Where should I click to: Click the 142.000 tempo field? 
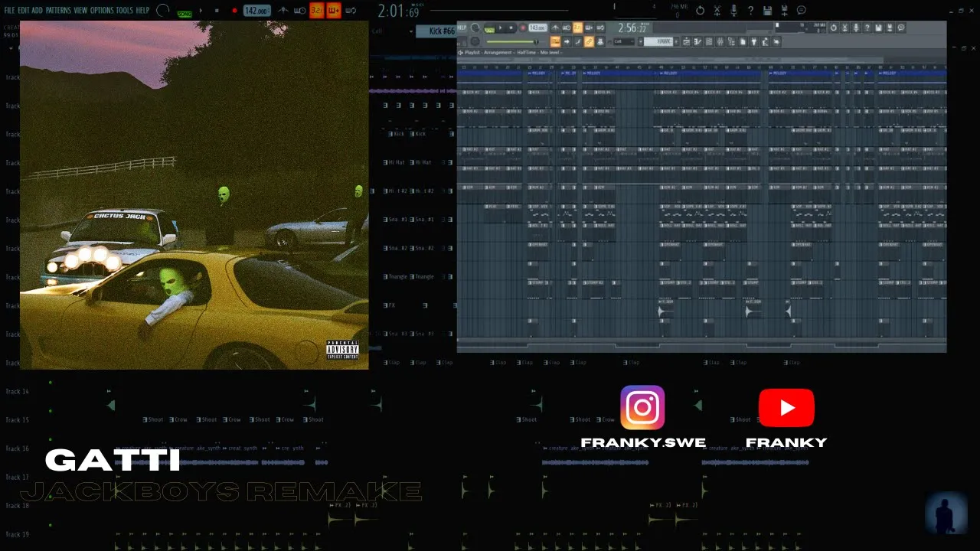click(257, 11)
